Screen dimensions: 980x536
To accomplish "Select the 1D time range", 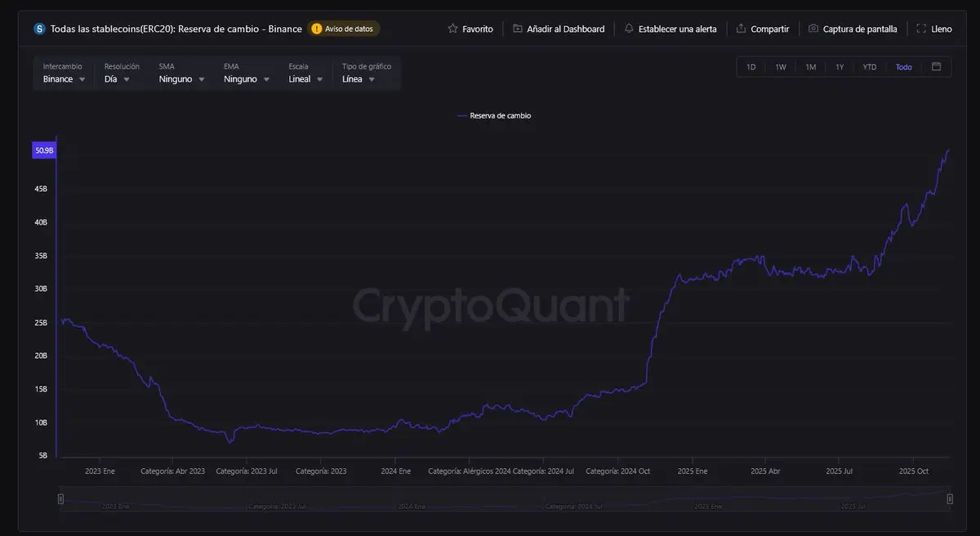I will point(751,67).
